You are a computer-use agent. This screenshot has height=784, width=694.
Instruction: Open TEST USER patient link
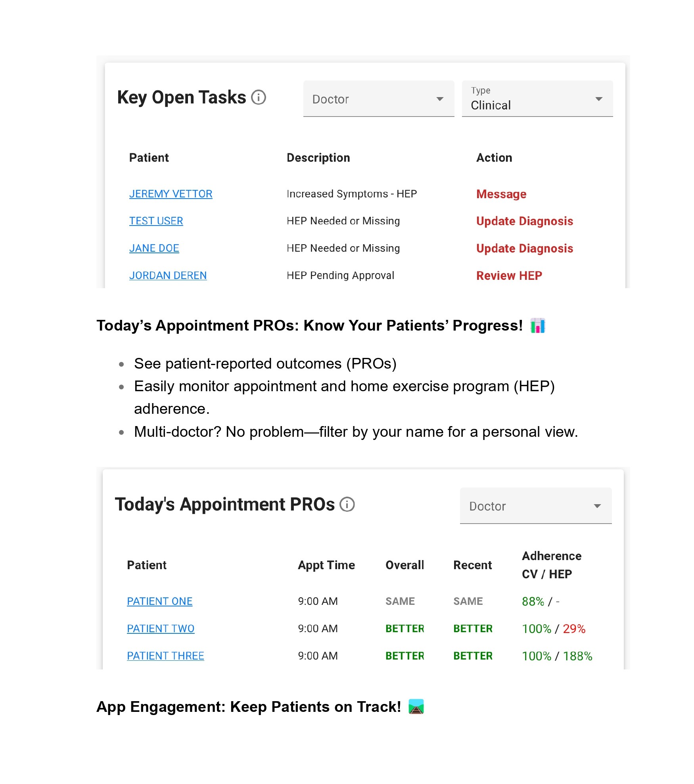tap(156, 221)
